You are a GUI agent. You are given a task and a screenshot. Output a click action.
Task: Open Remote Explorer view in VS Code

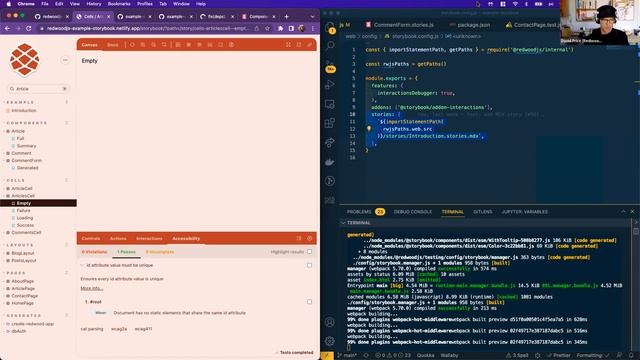[330, 104]
